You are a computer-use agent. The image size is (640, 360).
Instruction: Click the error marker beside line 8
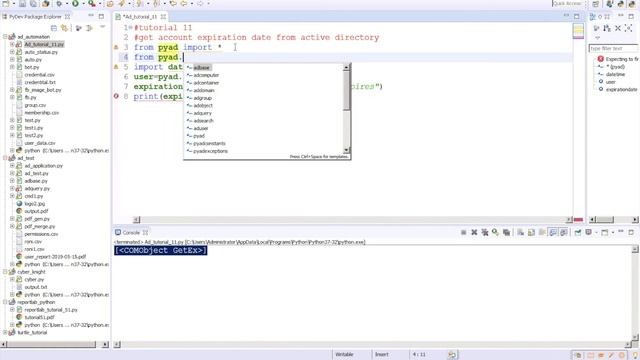116,96
